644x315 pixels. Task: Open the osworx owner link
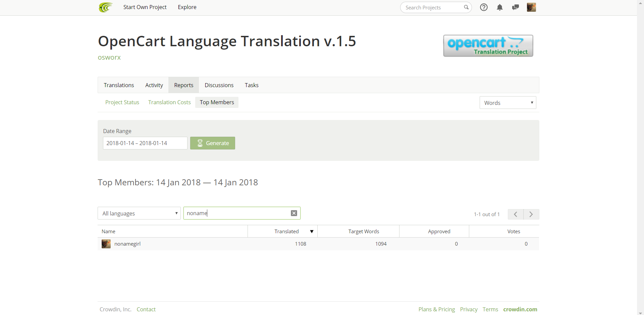[x=109, y=57]
